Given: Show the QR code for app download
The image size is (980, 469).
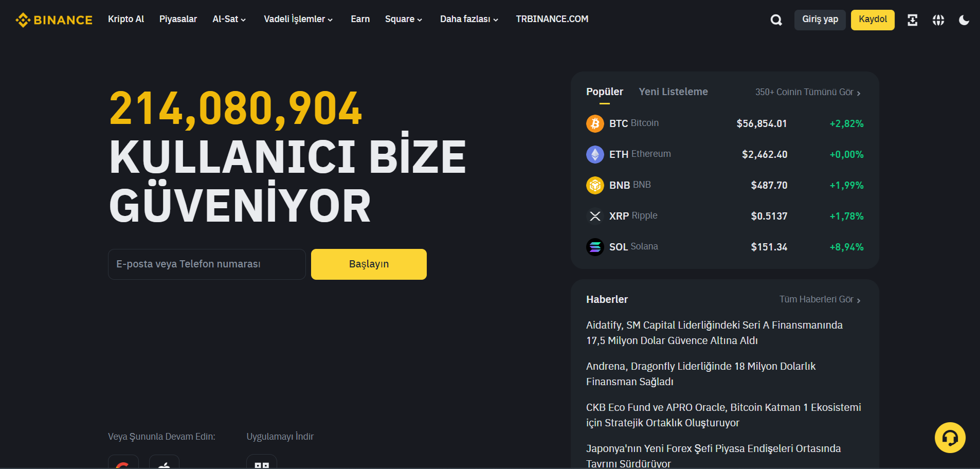Looking at the screenshot, I should point(261,464).
